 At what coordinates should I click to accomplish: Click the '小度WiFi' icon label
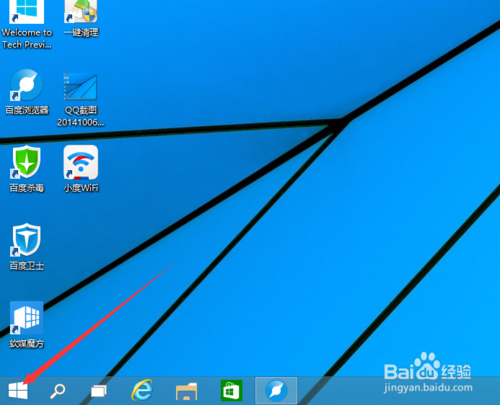(x=81, y=188)
